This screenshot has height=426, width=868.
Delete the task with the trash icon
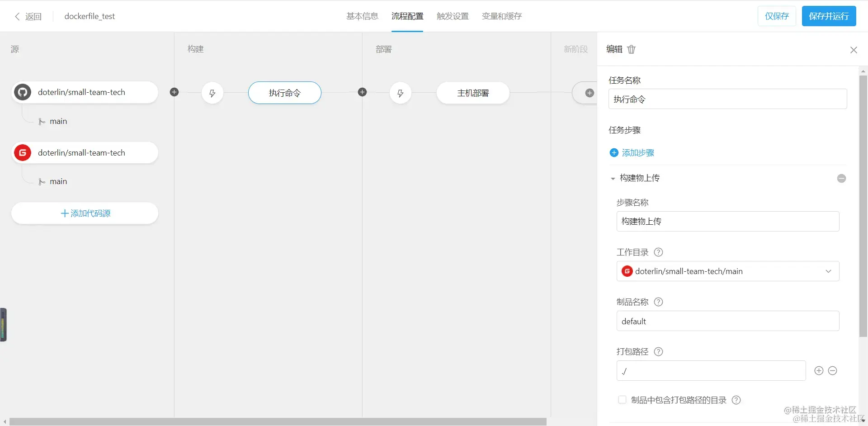632,49
